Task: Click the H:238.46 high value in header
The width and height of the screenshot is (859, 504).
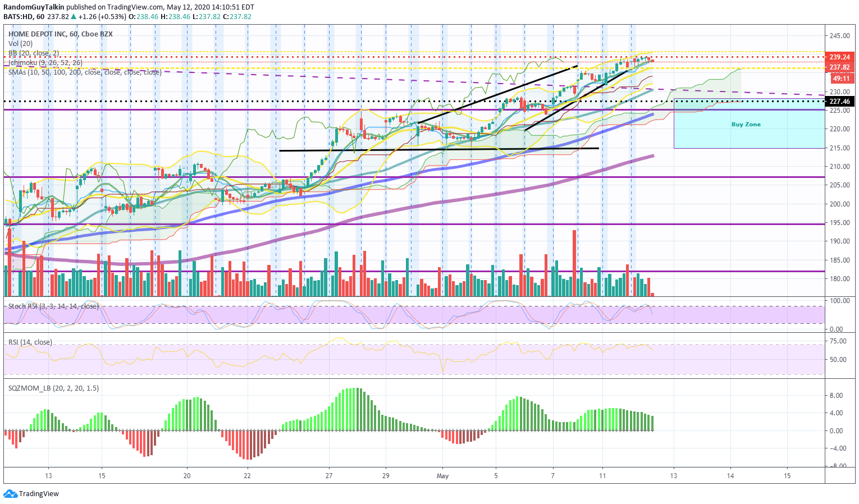Action: (x=175, y=16)
